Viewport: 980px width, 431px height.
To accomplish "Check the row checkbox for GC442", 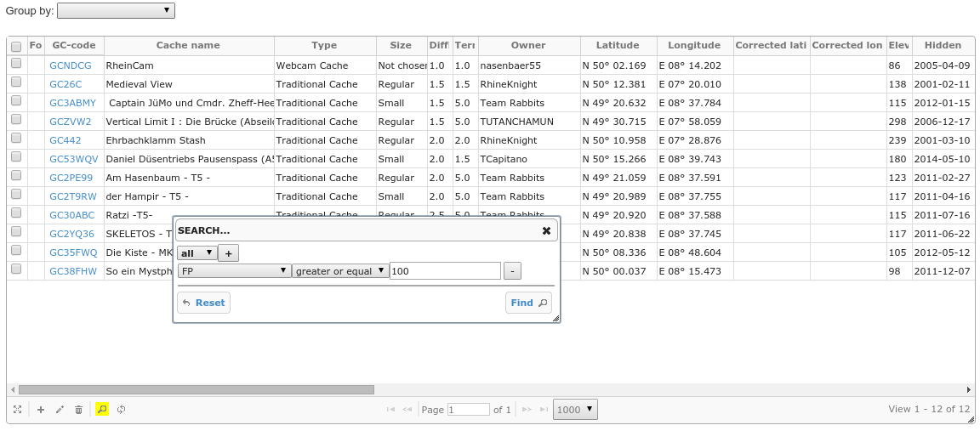I will (16, 139).
